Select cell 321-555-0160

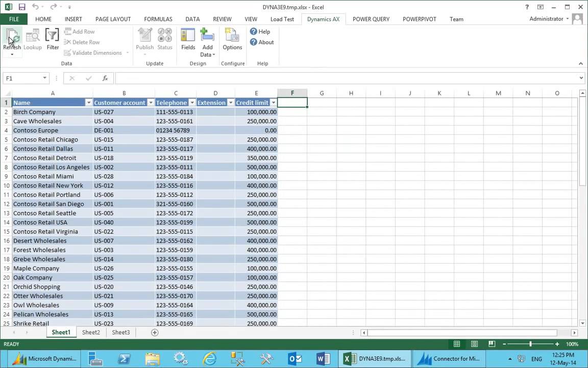point(176,204)
